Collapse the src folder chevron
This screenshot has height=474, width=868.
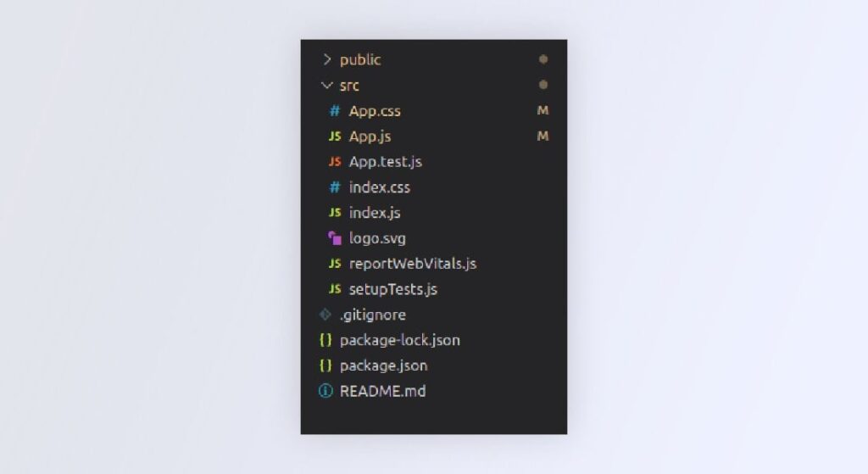pyautogui.click(x=327, y=86)
